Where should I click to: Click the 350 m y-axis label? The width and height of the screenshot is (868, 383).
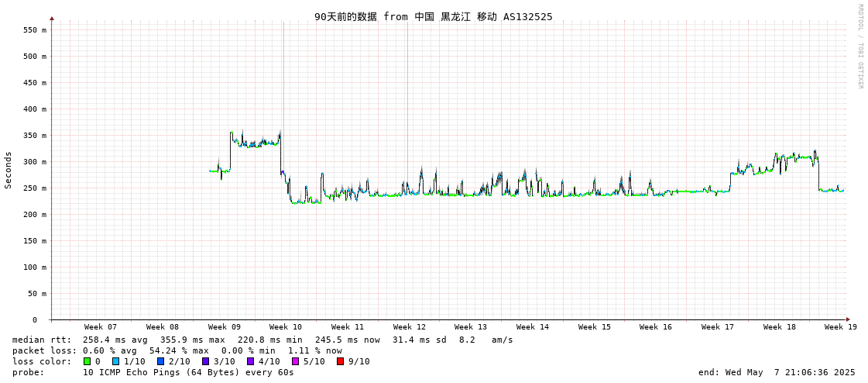point(34,136)
